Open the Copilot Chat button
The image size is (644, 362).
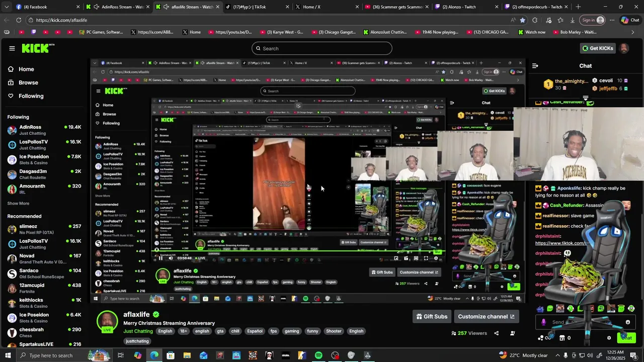(630, 20)
